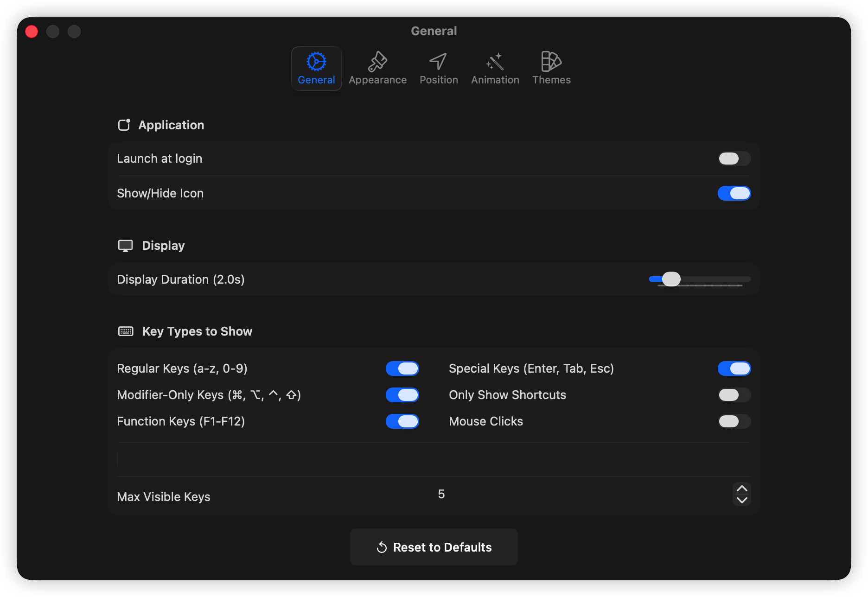
Task: Open the Position tab
Action: pyautogui.click(x=439, y=69)
